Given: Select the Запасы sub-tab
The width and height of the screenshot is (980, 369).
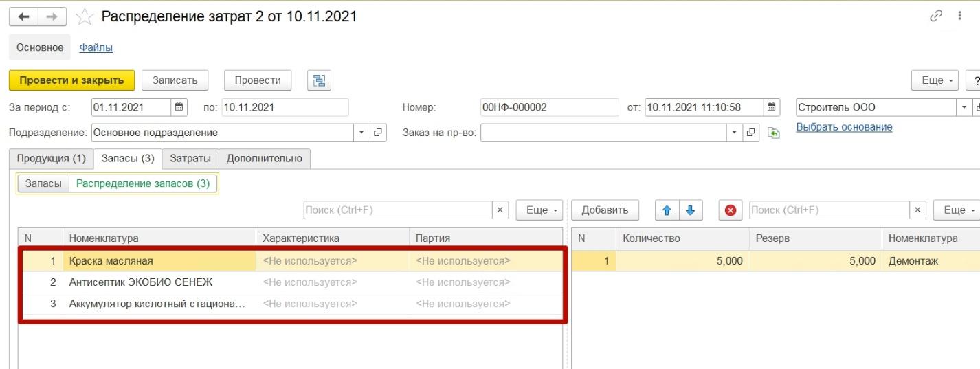Looking at the screenshot, I should coord(43,183).
